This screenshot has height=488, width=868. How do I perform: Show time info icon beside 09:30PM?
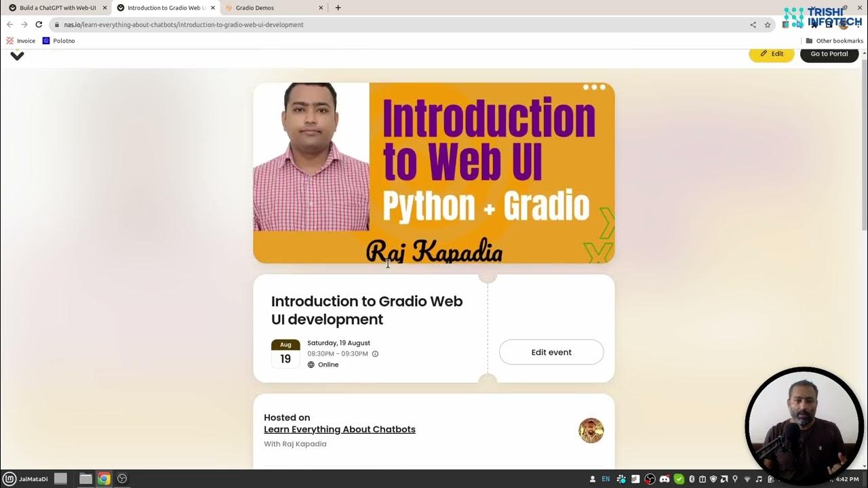375,354
